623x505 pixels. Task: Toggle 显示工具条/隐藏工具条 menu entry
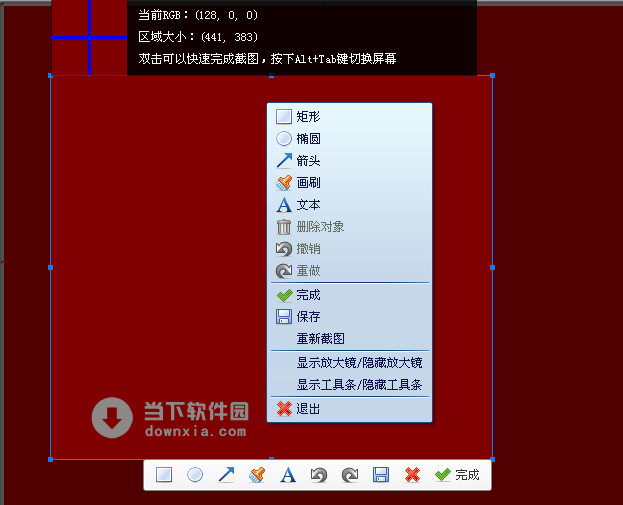pyautogui.click(x=349, y=385)
